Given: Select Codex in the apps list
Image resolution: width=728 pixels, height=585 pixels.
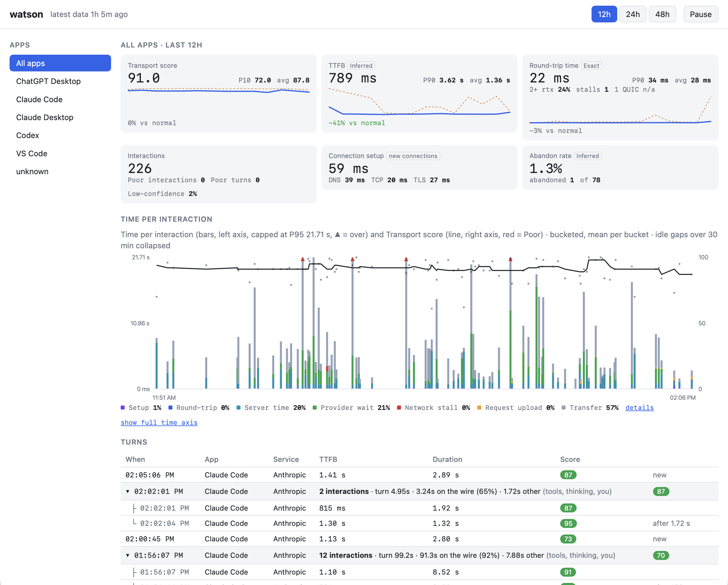Looking at the screenshot, I should pos(60,135).
